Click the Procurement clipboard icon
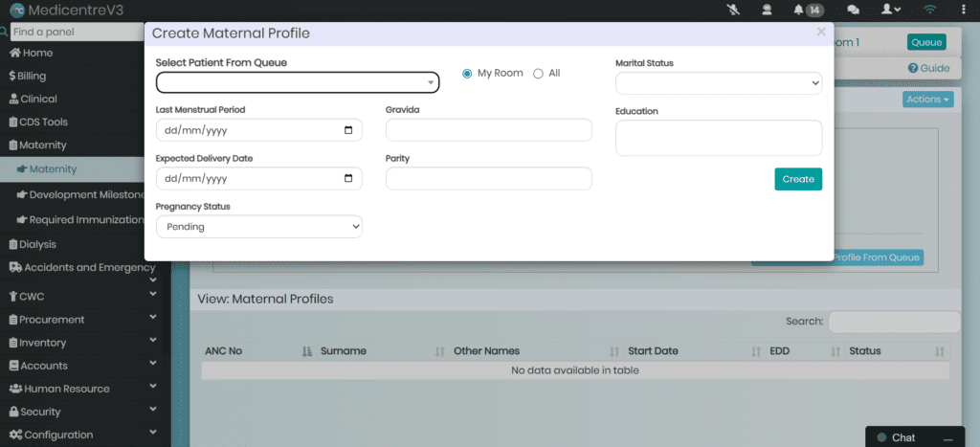The height and width of the screenshot is (447, 980). (13, 320)
